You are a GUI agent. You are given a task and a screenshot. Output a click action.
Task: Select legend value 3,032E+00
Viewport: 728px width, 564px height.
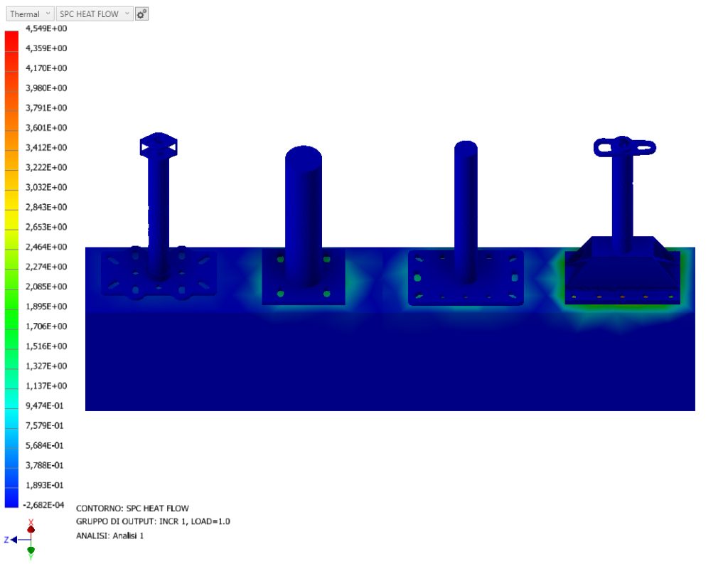(x=46, y=187)
